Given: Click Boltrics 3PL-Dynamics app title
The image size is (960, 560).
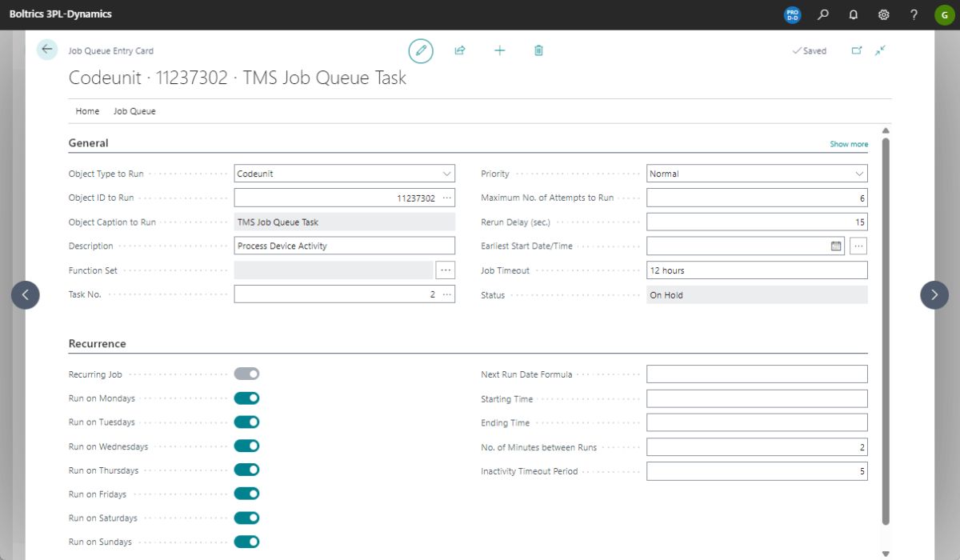Looking at the screenshot, I should tap(61, 14).
